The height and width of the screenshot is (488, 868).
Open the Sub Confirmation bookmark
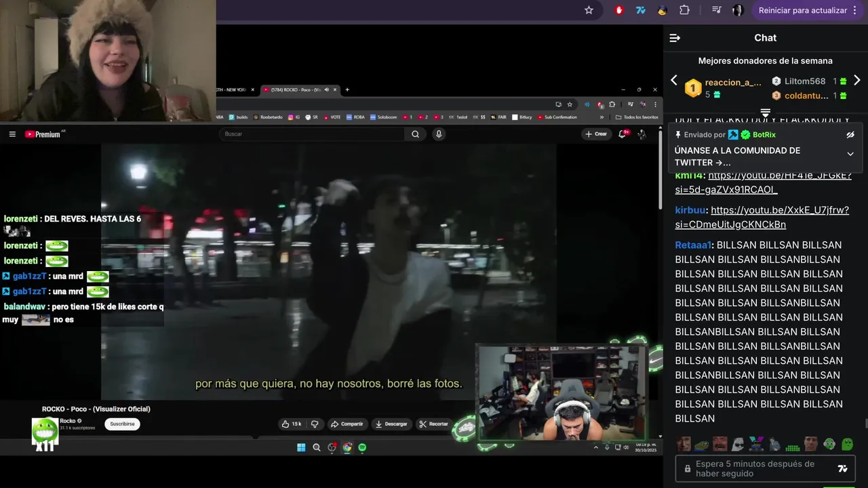point(557,117)
